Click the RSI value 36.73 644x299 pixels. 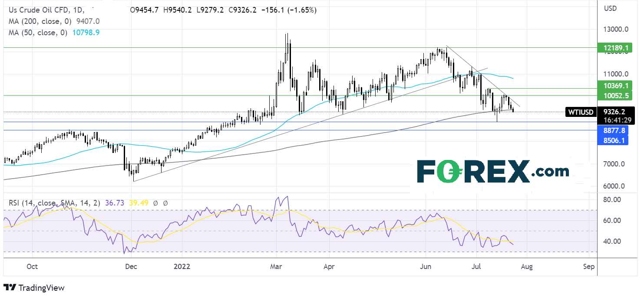coord(114,203)
